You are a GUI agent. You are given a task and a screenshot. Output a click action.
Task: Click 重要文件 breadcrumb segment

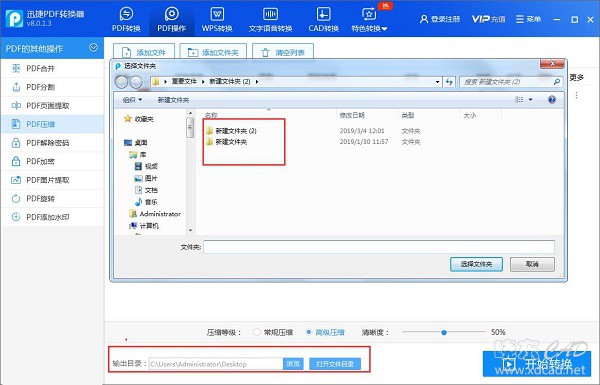point(184,82)
